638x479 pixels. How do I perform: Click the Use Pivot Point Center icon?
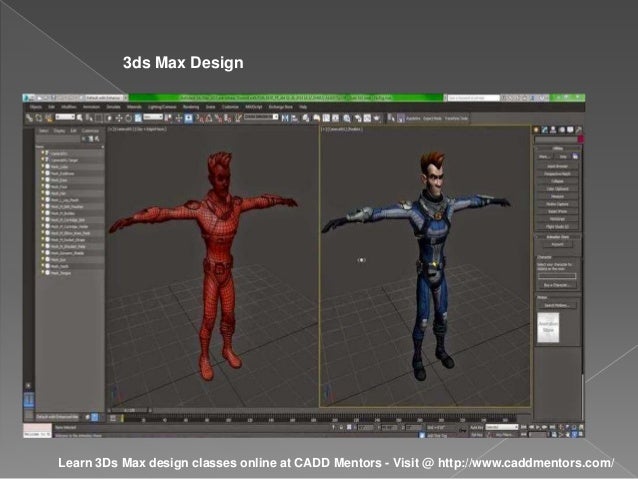[x=168, y=118]
